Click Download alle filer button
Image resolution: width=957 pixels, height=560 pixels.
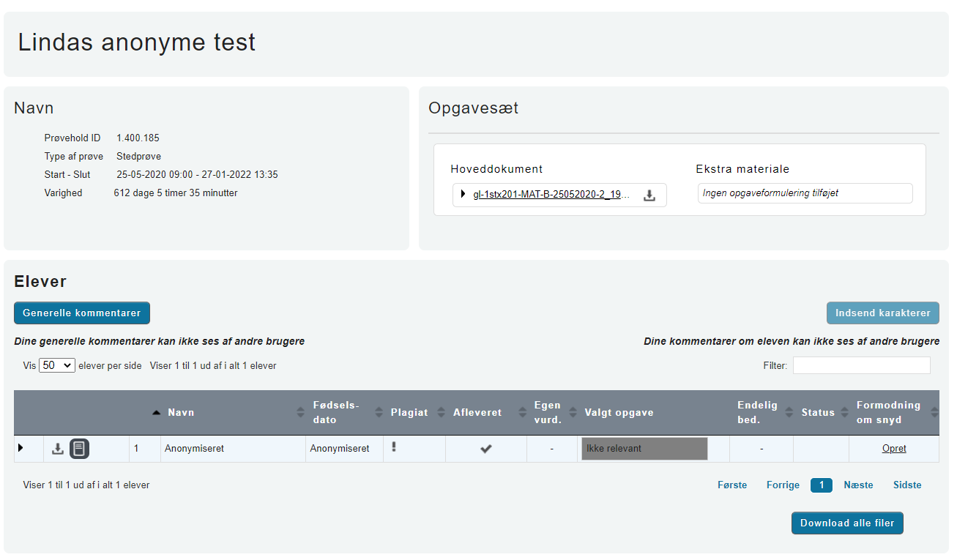tap(847, 523)
